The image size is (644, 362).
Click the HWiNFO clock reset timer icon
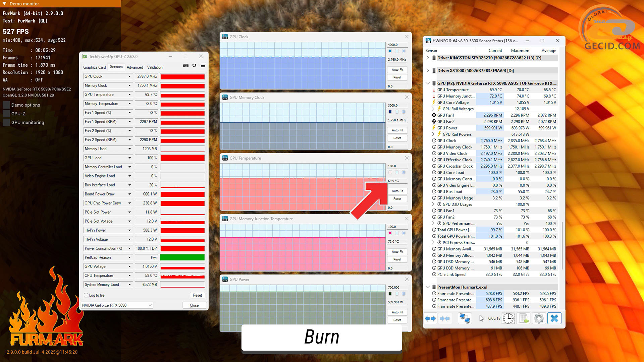(x=508, y=318)
